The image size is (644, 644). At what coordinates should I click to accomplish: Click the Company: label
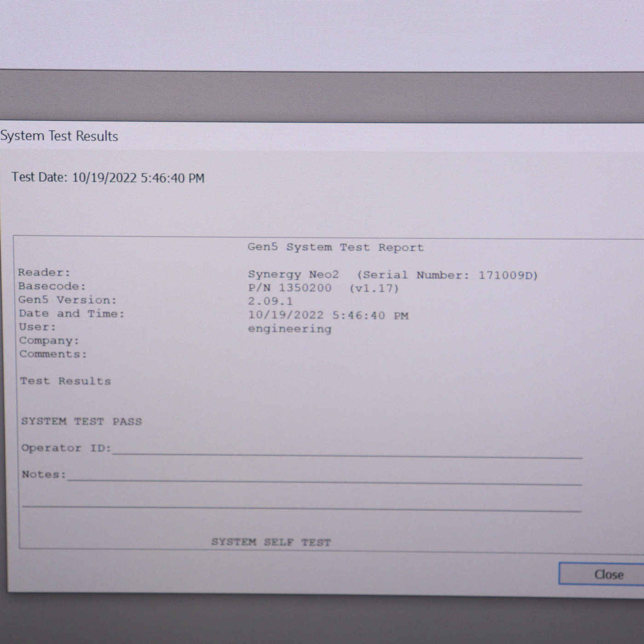click(49, 341)
